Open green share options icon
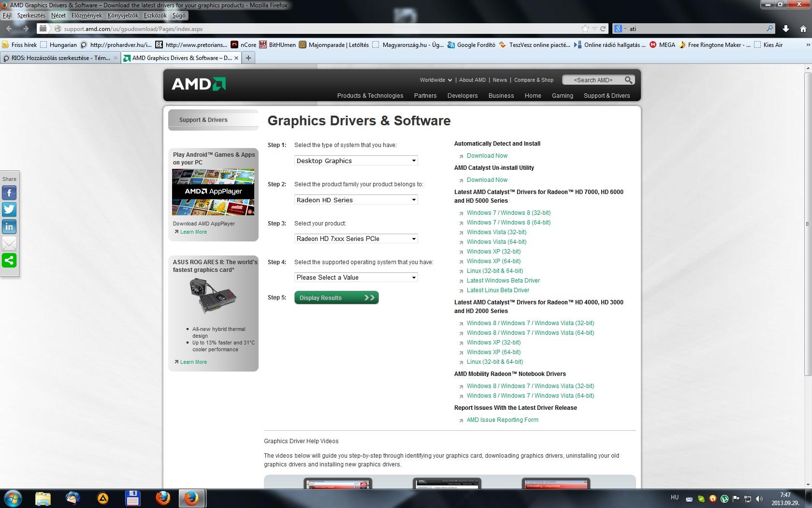The image size is (812, 508). [9, 260]
